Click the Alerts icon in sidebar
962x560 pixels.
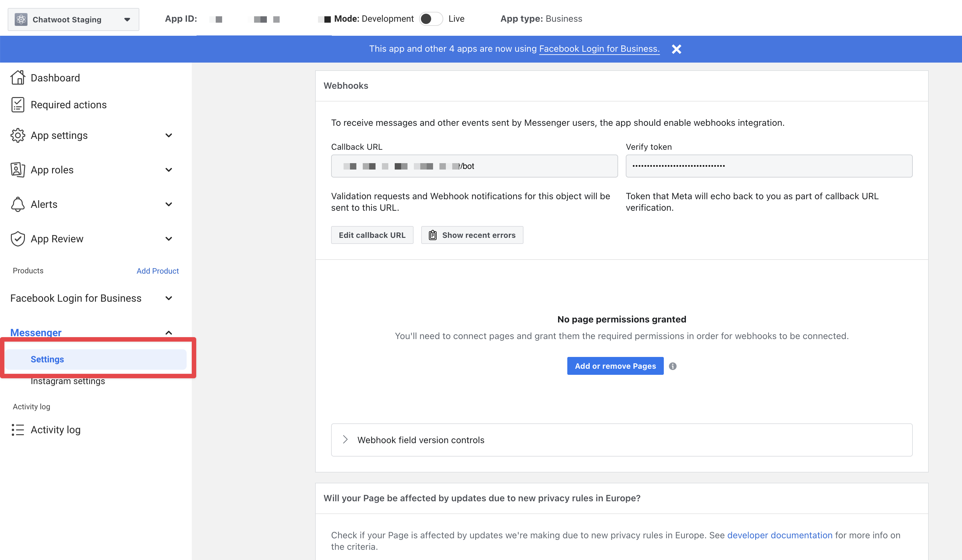pos(18,204)
